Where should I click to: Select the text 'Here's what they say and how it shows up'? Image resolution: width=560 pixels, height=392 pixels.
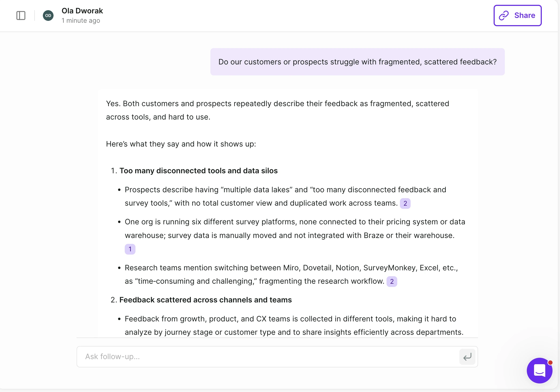(181, 144)
